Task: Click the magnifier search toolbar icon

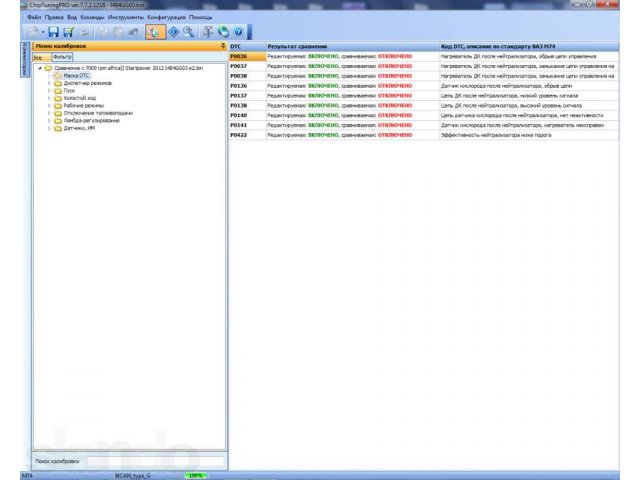Action: [188, 32]
